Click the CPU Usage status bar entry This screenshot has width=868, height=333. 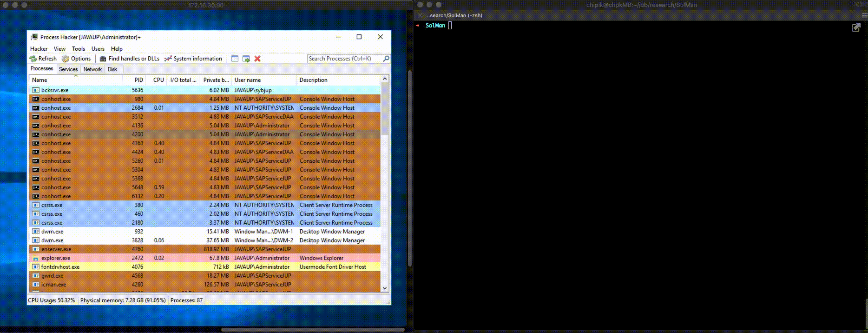52,300
